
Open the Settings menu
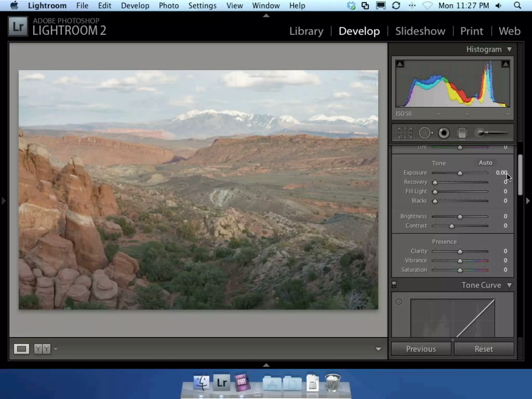click(202, 6)
